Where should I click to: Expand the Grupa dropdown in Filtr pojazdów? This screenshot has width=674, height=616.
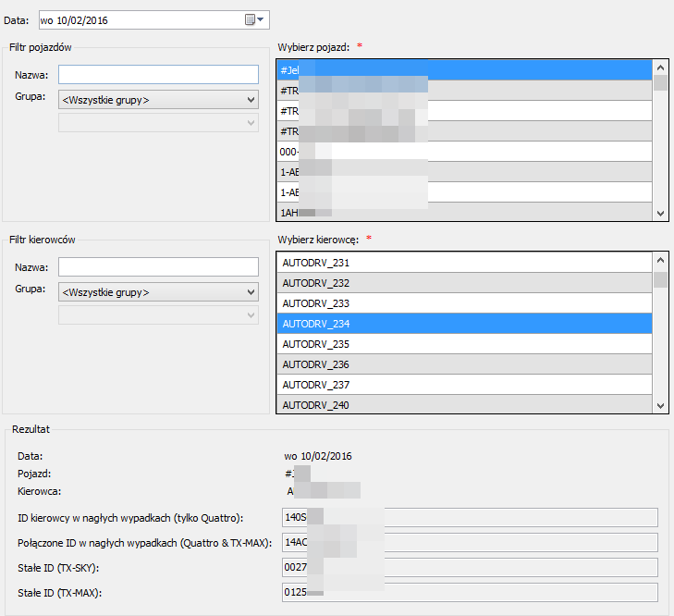(x=158, y=99)
